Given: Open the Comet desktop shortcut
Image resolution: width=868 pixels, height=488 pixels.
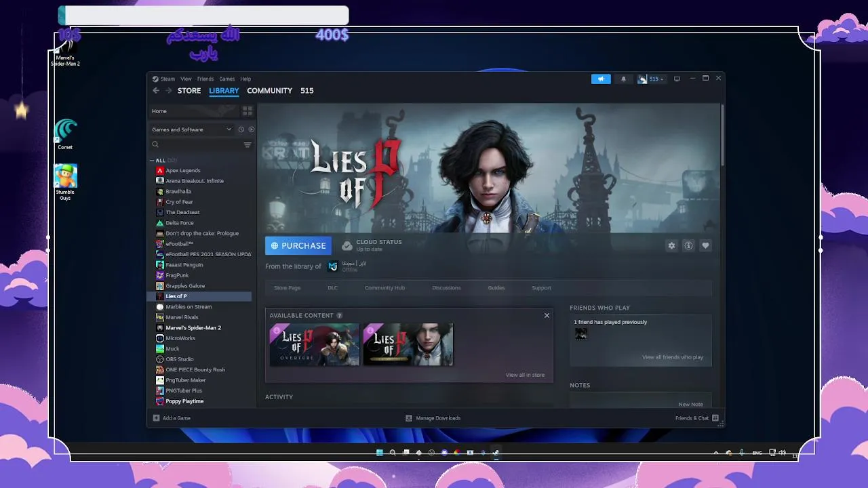Looking at the screenshot, I should click(x=65, y=134).
